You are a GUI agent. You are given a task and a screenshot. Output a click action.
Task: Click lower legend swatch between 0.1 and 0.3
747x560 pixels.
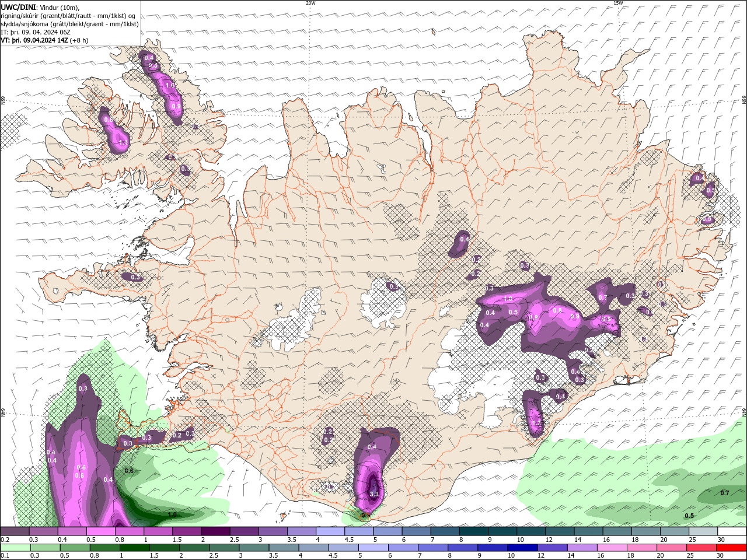[x=15, y=548]
